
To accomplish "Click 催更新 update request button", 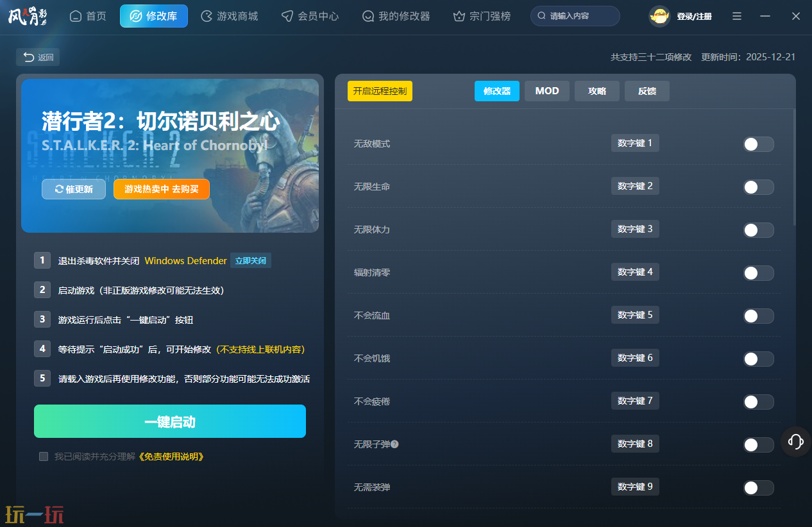I will tap(74, 189).
